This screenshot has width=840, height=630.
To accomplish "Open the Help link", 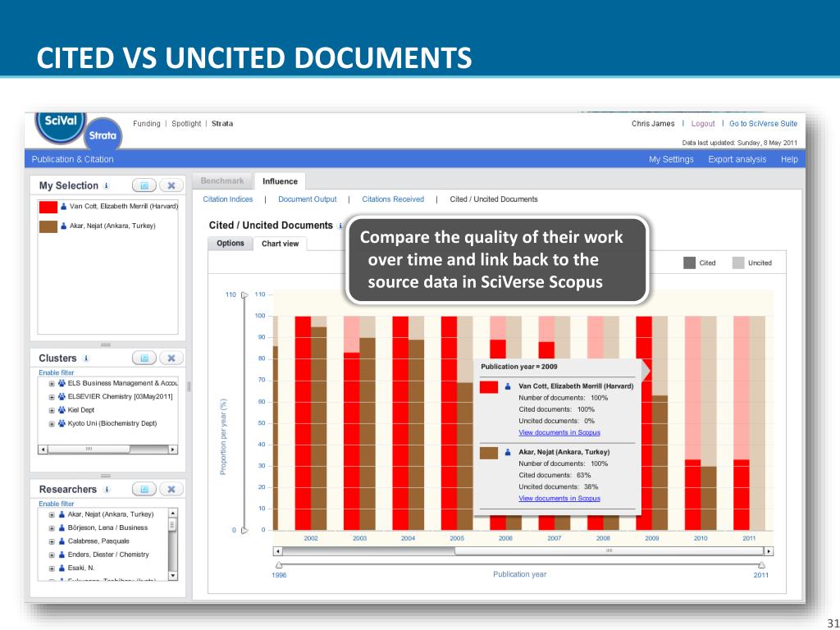I will 789,159.
